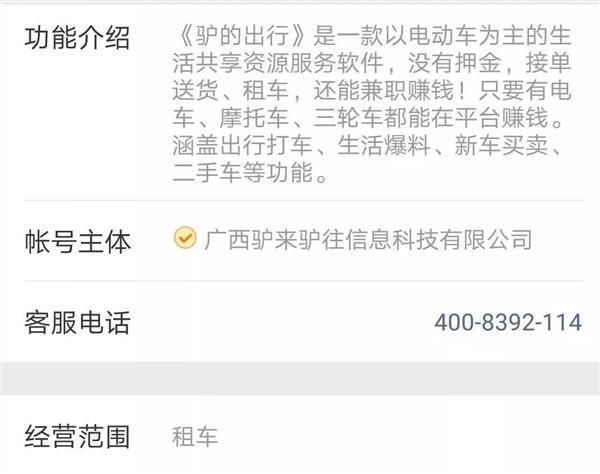Tap the 帐号主体 row label
Image resolution: width=600 pixels, height=474 pixels.
pyautogui.click(x=78, y=242)
